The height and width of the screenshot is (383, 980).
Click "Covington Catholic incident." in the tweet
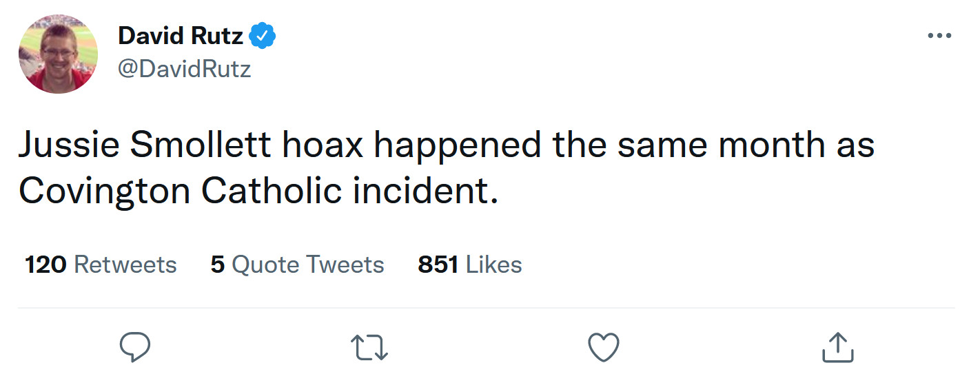click(x=258, y=191)
